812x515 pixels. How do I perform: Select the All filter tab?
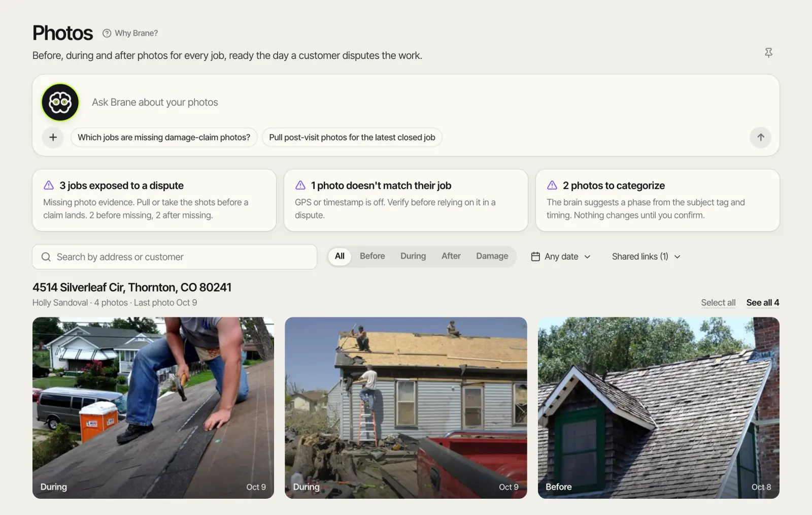(x=340, y=256)
